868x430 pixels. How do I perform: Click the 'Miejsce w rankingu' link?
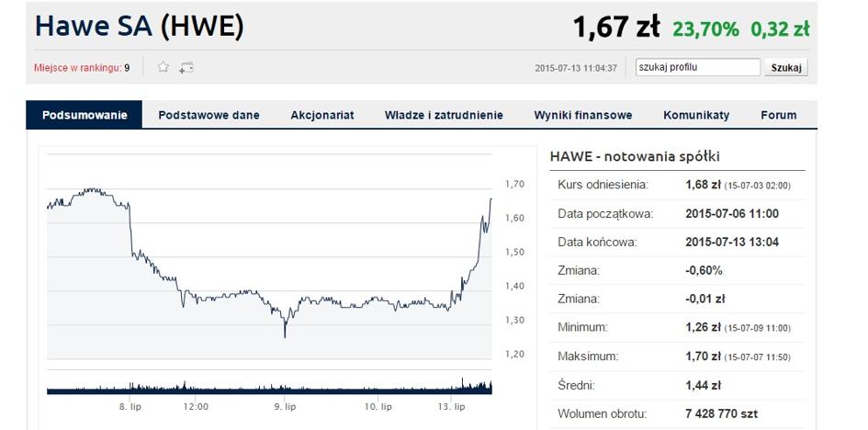77,67
